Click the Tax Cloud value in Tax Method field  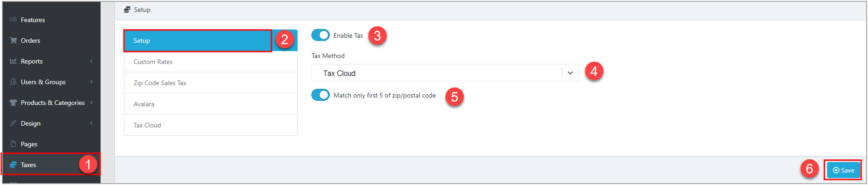(x=339, y=73)
